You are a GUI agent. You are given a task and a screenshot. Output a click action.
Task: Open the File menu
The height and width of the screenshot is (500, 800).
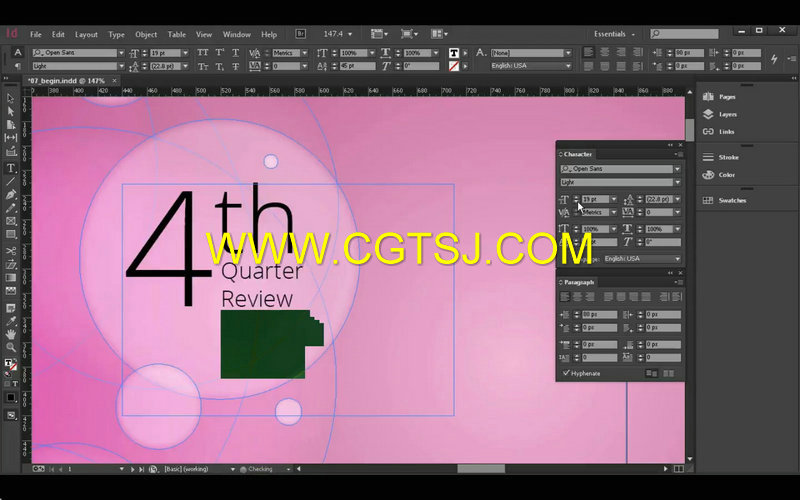coord(36,34)
